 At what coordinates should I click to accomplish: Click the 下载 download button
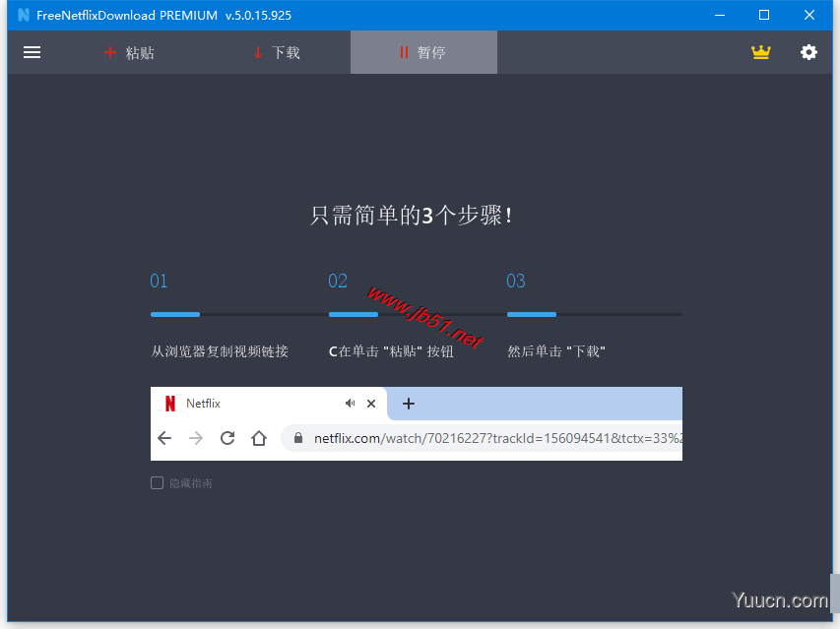(x=278, y=52)
